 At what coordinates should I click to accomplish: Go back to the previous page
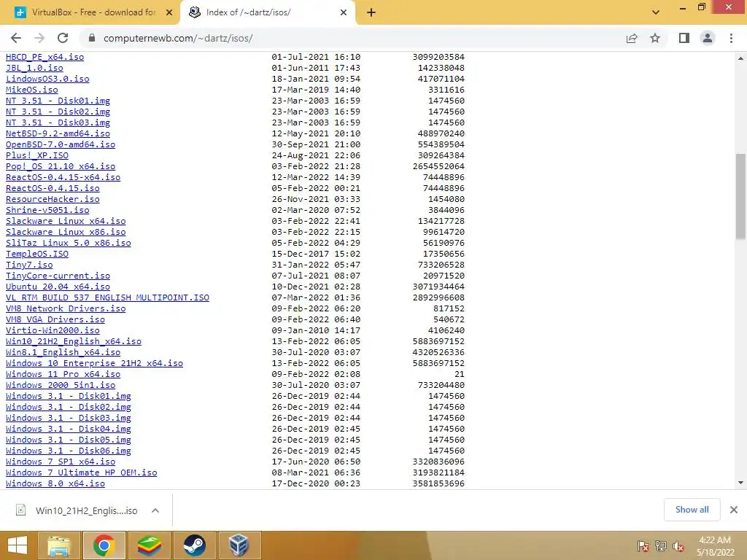point(16,38)
